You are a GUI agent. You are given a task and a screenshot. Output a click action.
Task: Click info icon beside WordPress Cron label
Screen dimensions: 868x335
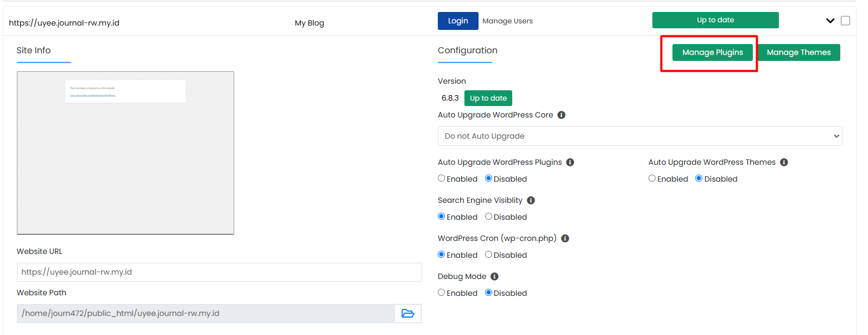[565, 238]
